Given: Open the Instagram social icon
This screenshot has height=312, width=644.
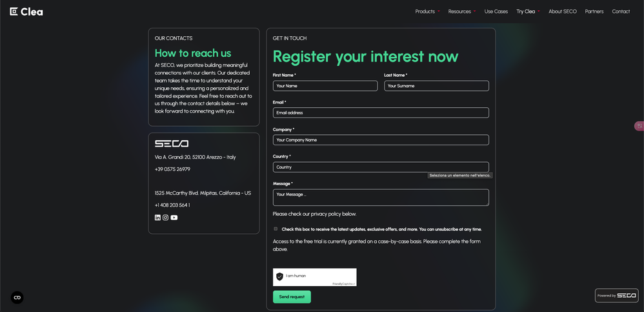Looking at the screenshot, I should (x=166, y=218).
